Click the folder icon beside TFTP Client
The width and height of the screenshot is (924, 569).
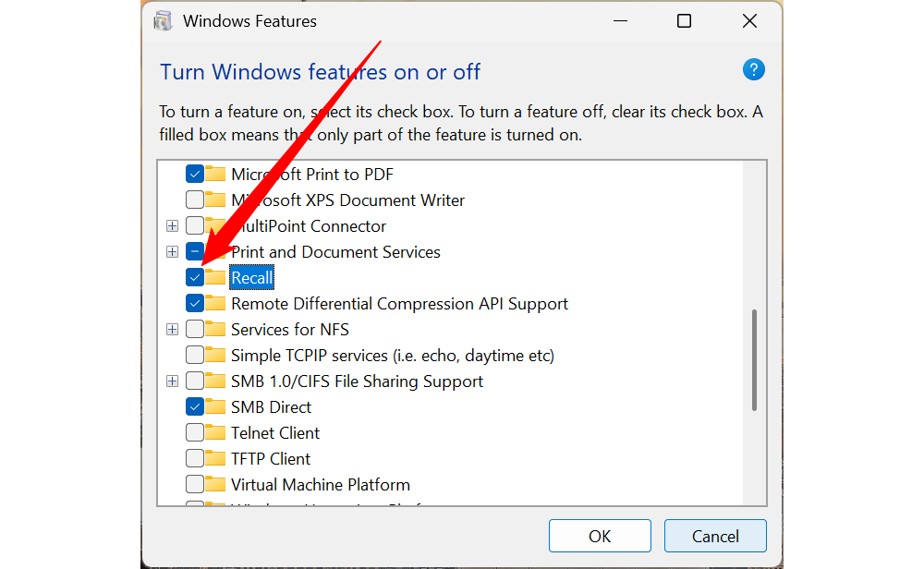[x=215, y=458]
